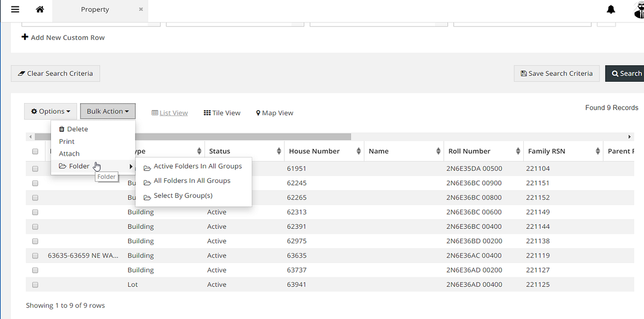
Task: Open the user avatar menu
Action: [x=638, y=10]
